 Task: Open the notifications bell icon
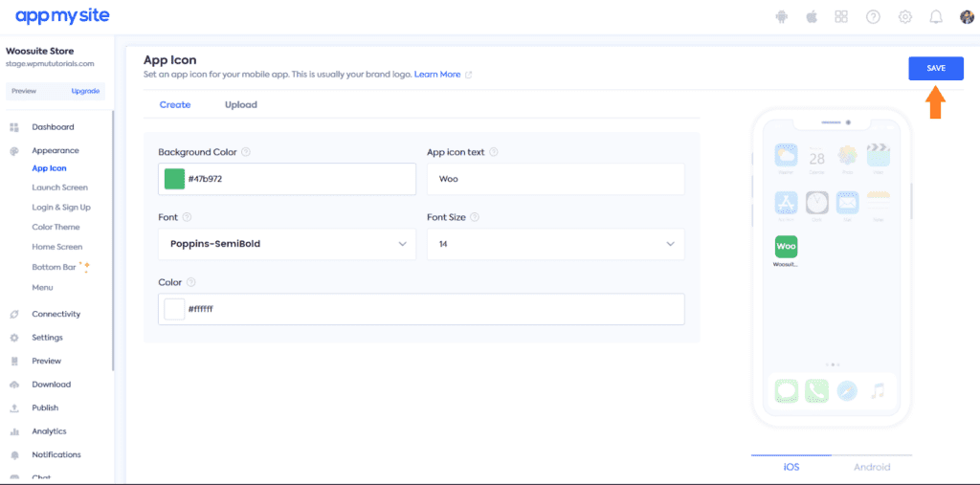coord(936,17)
